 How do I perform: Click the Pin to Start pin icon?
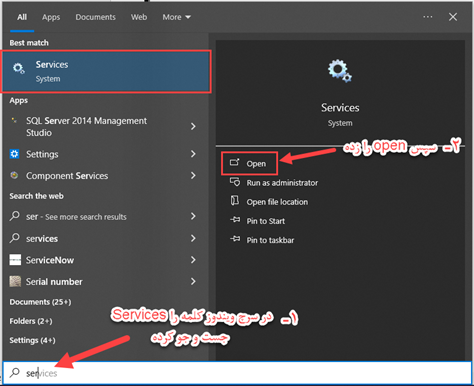point(235,220)
